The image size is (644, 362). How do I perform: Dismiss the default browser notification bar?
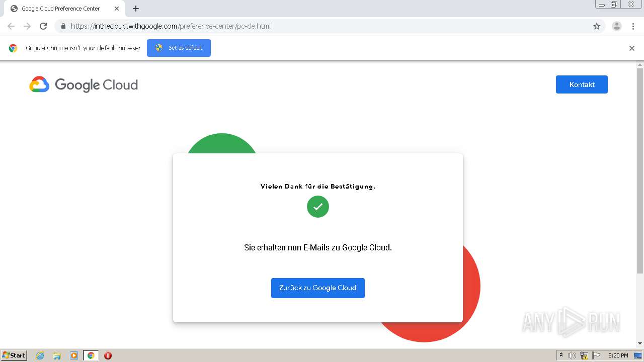632,48
